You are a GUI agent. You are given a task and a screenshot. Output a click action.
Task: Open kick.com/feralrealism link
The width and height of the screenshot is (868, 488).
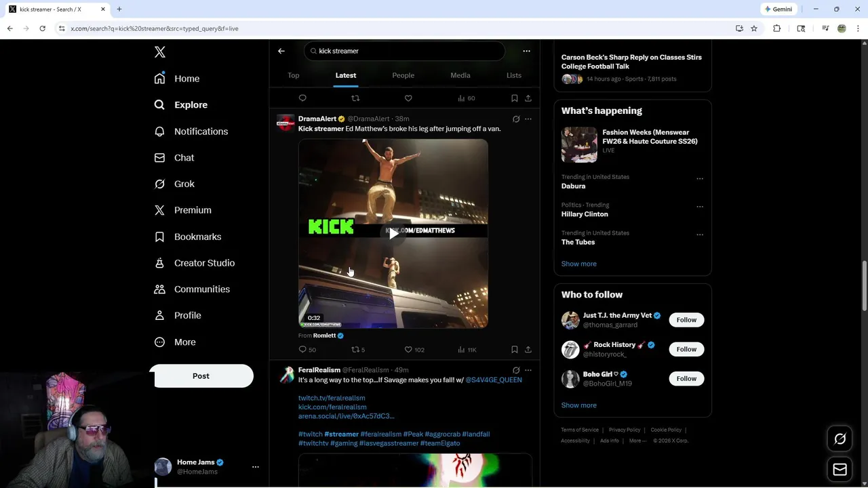(x=332, y=407)
